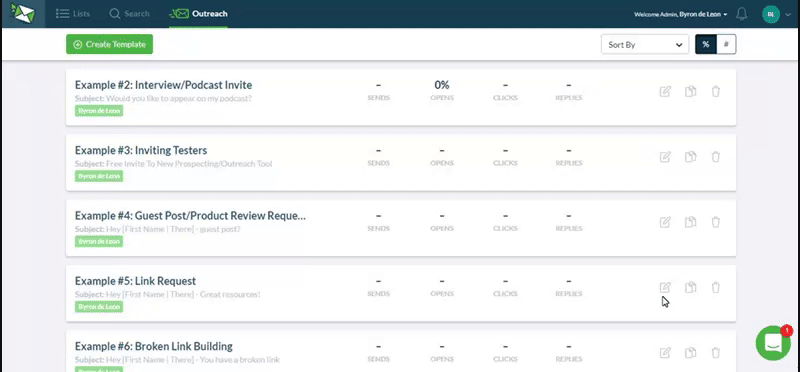Click REPLIES label on Example #5 row
The width and height of the screenshot is (800, 372).
(x=569, y=294)
